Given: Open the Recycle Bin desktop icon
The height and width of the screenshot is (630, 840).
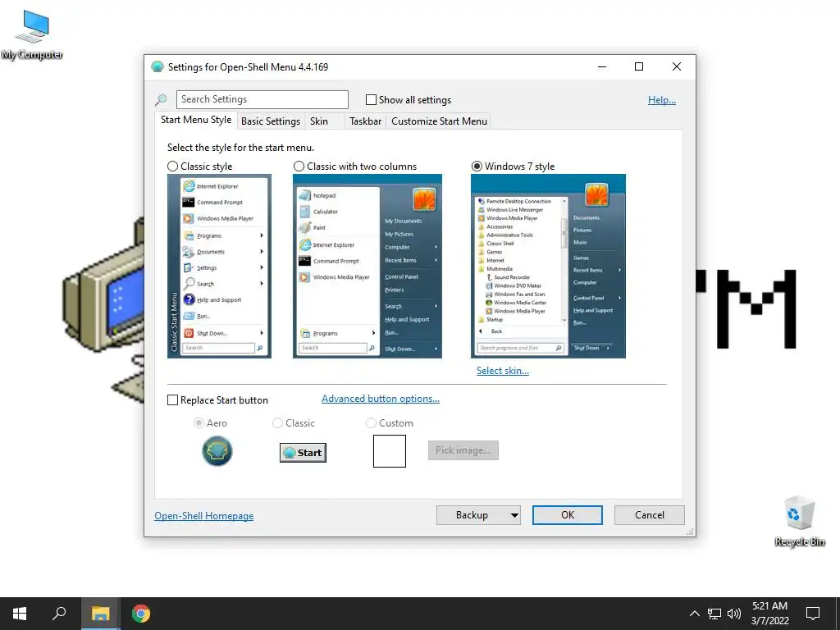Looking at the screenshot, I should (799, 521).
